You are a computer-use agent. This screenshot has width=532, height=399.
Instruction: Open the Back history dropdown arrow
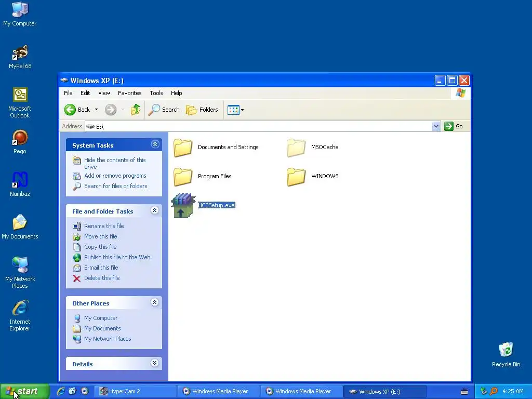96,110
